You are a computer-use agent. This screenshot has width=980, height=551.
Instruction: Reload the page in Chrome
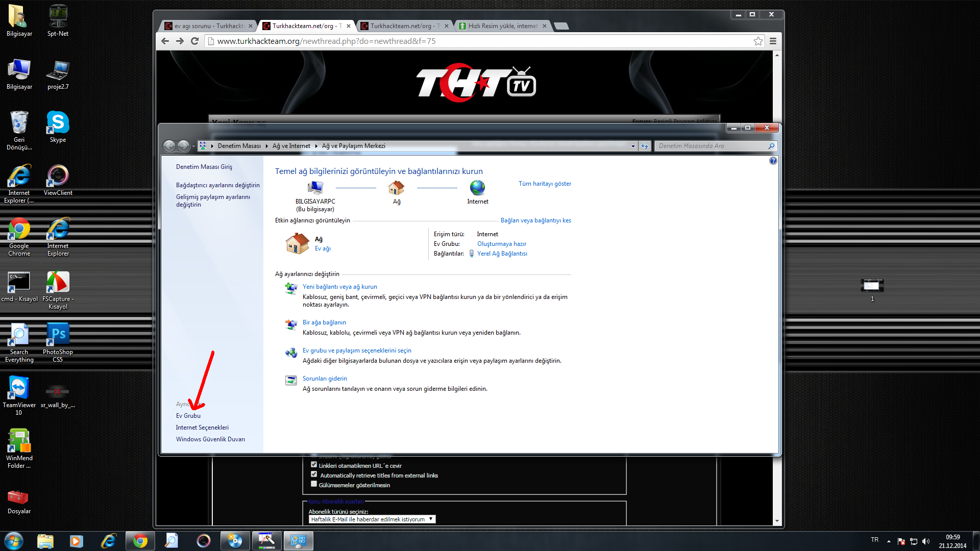(x=194, y=41)
